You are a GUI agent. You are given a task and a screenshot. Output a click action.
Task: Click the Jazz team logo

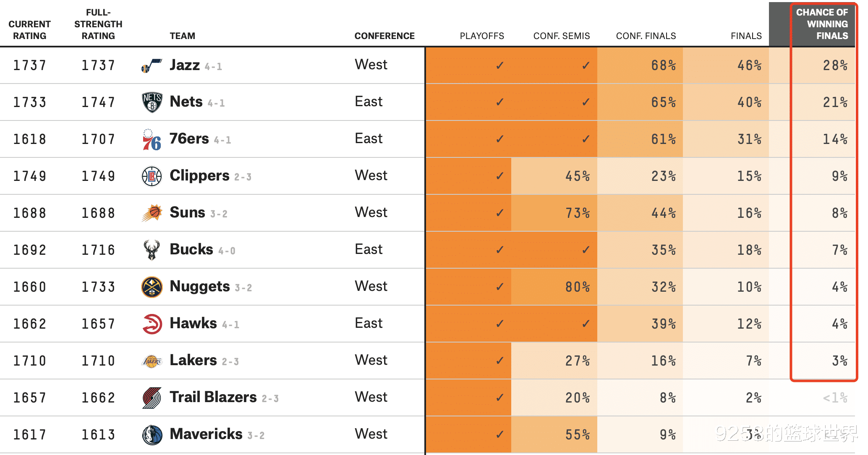pyautogui.click(x=152, y=66)
